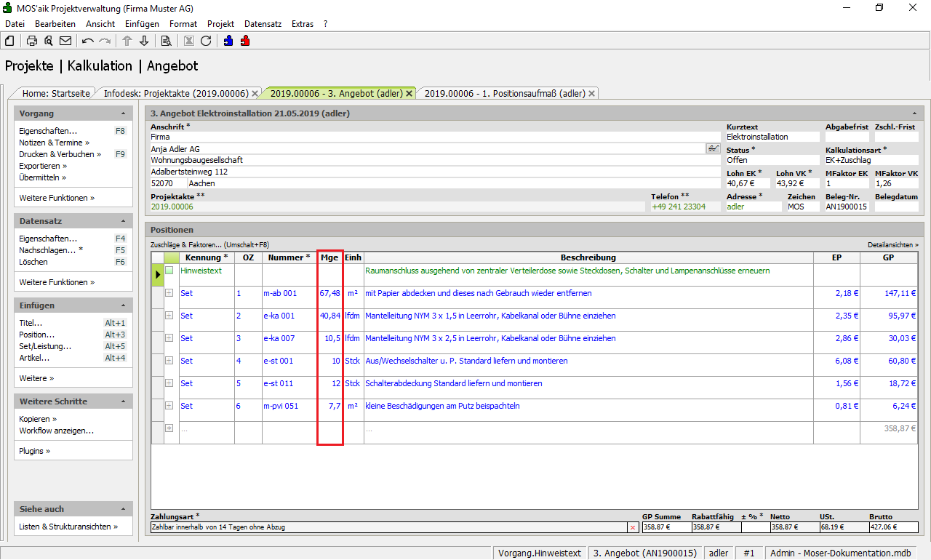The height and width of the screenshot is (560, 931).
Task: Click the red puzzle piece icon
Action: (x=245, y=41)
